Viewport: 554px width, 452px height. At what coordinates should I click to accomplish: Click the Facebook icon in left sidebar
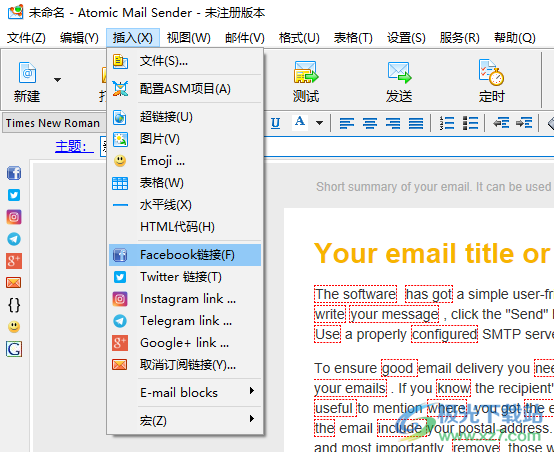pos(14,173)
